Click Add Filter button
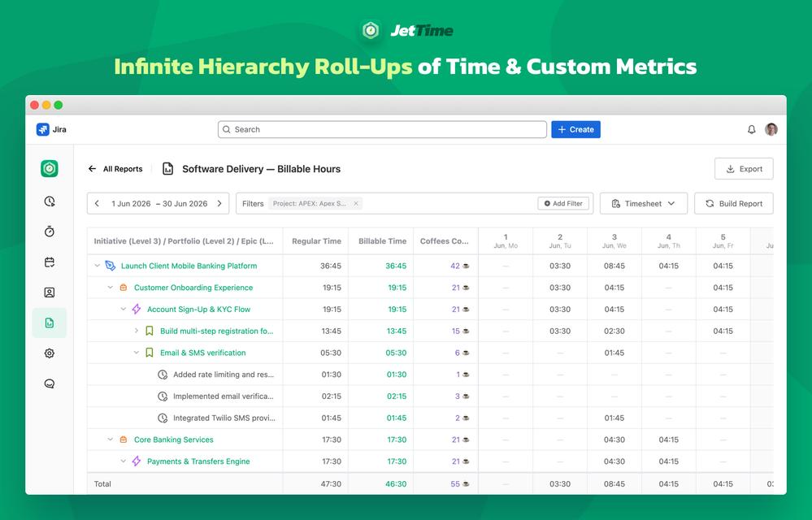 tap(563, 203)
